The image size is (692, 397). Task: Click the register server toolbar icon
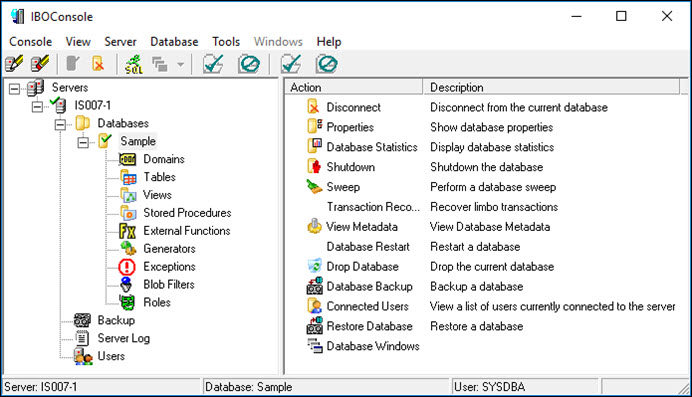click(14, 64)
